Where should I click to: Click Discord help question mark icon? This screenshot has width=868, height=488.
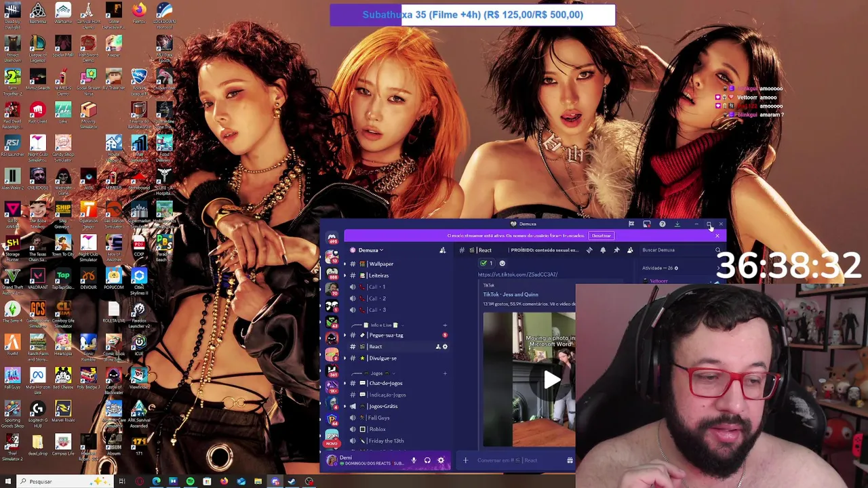(x=662, y=224)
